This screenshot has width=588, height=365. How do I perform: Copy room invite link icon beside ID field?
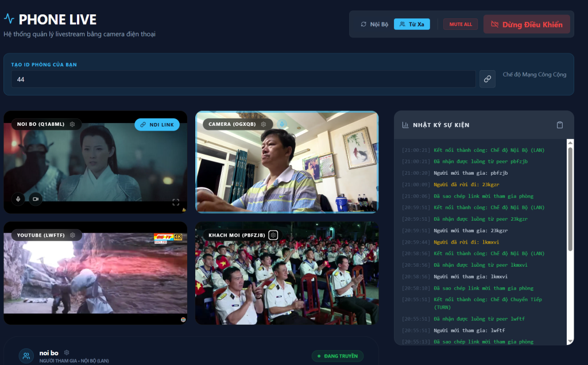[x=487, y=79]
